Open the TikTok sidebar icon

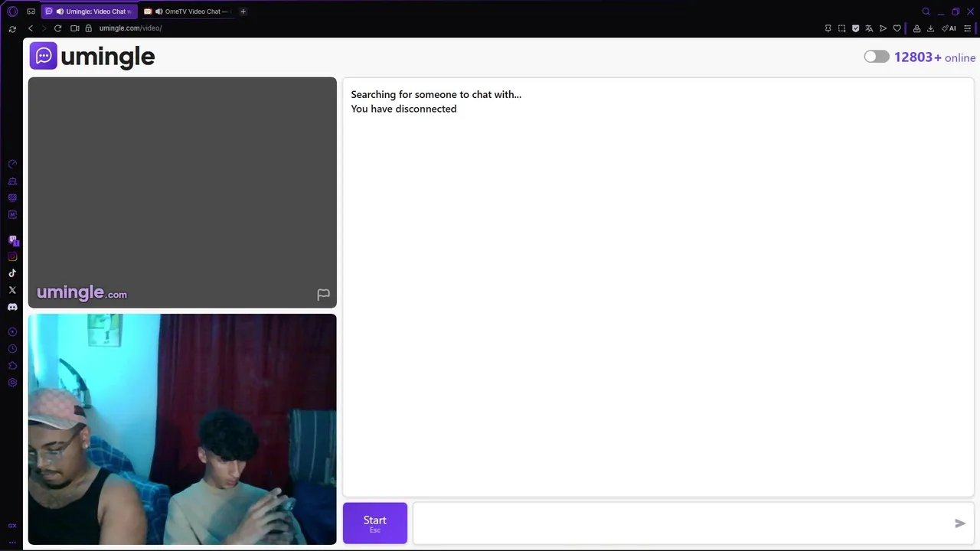12,273
